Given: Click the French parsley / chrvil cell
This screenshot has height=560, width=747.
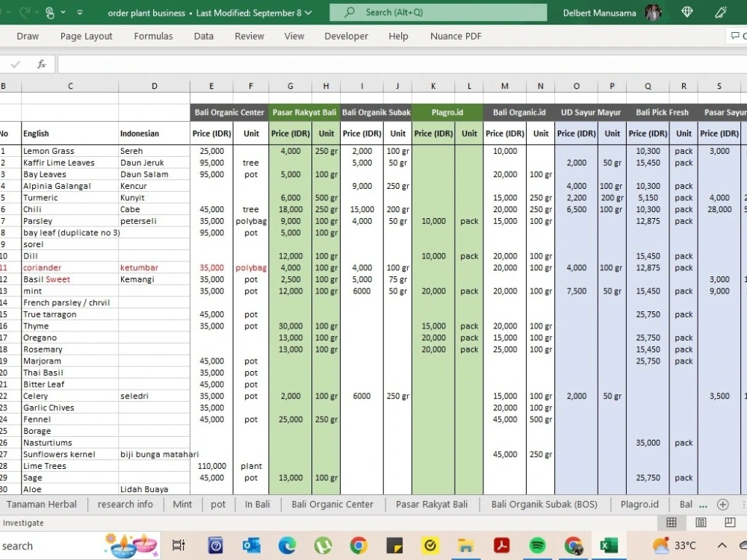Looking at the screenshot, I should (70, 303).
